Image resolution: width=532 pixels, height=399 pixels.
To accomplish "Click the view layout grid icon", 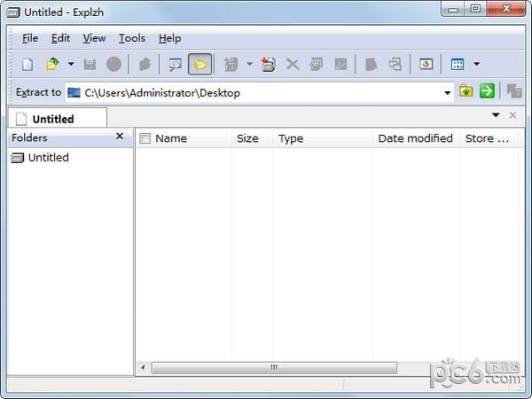I will pyautogui.click(x=458, y=64).
